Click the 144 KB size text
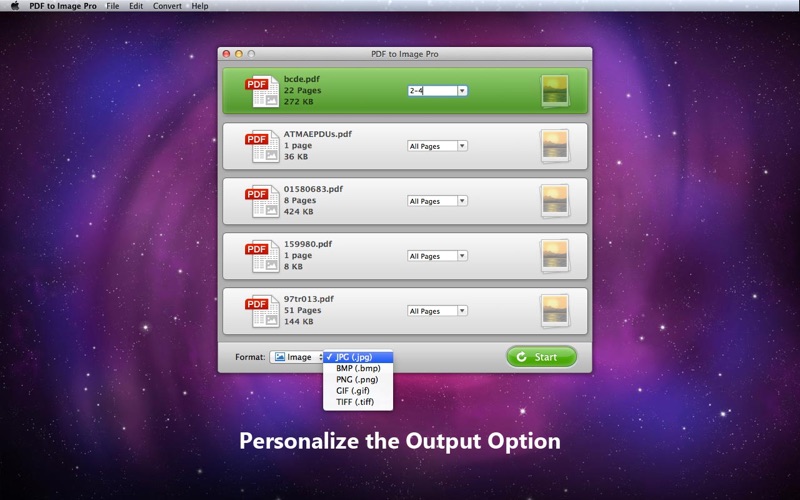This screenshot has width=800, height=500. [298, 322]
